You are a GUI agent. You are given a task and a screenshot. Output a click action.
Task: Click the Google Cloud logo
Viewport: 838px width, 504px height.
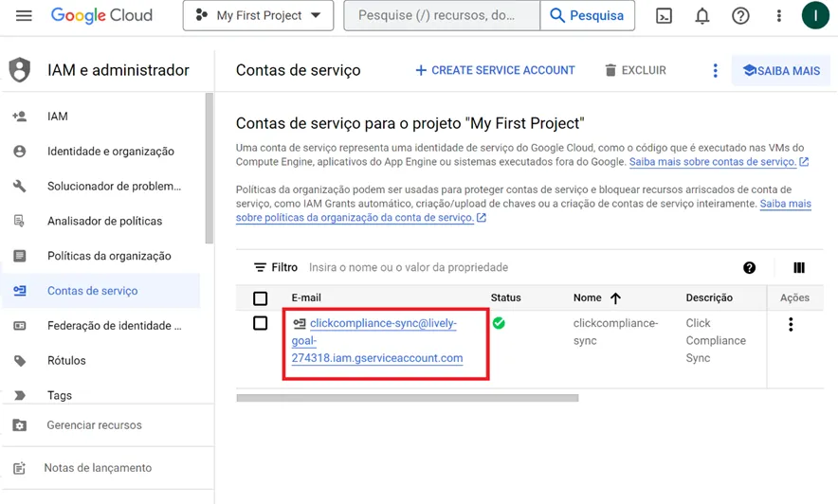tap(101, 15)
